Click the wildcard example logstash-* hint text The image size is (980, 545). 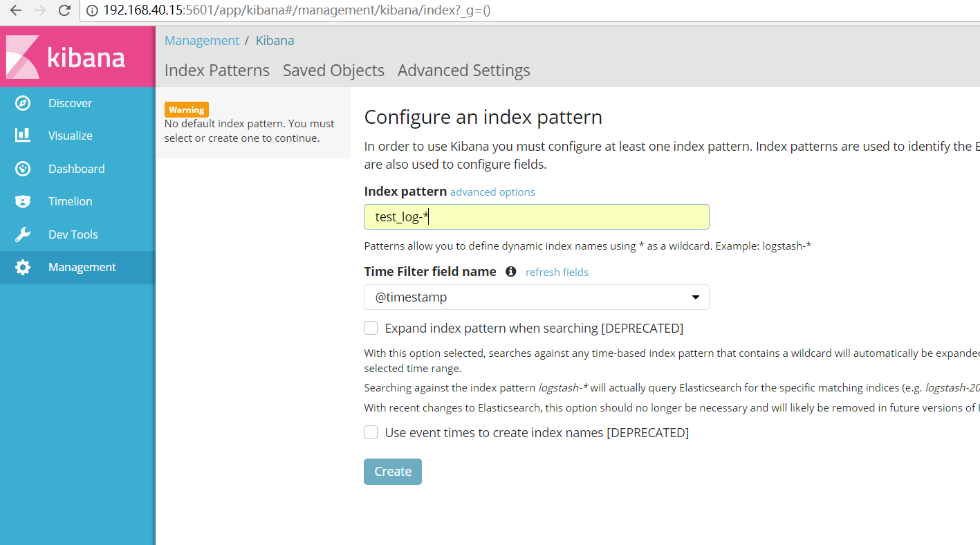pyautogui.click(x=588, y=246)
